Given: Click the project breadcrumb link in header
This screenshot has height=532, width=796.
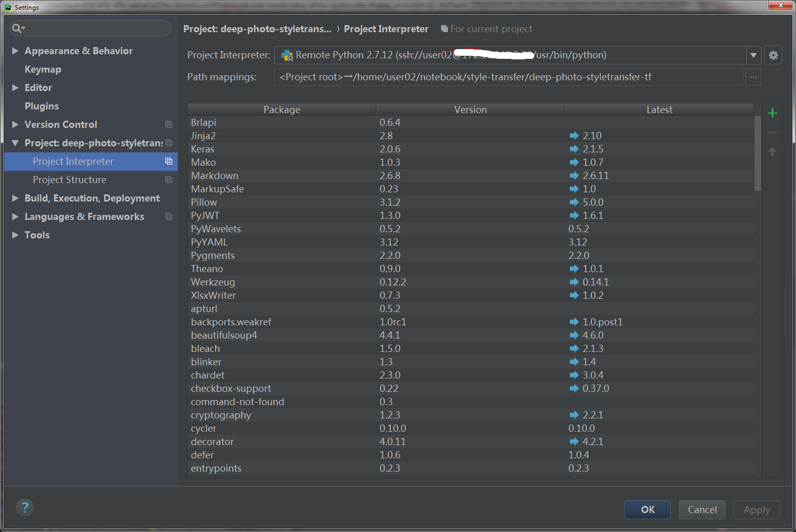Looking at the screenshot, I should coord(257,29).
